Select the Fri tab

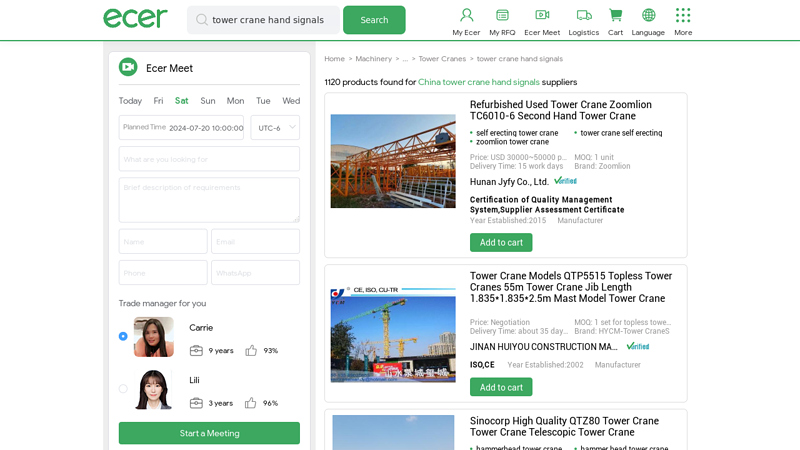pyautogui.click(x=158, y=101)
